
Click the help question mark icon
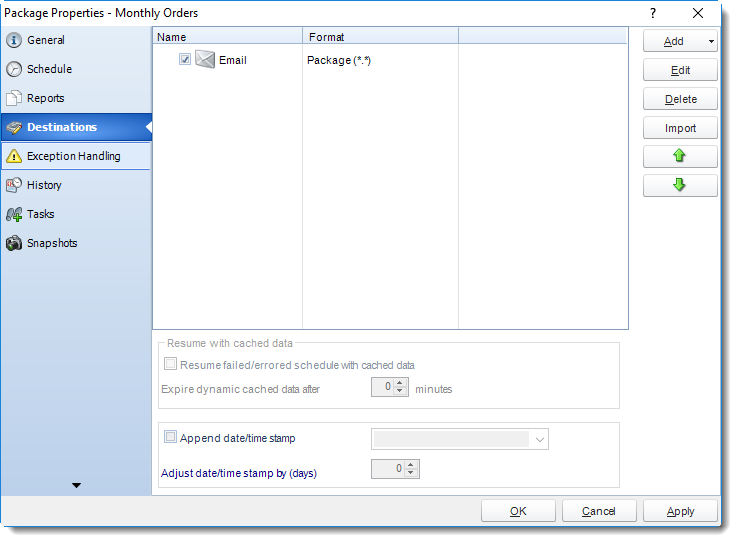[x=653, y=13]
